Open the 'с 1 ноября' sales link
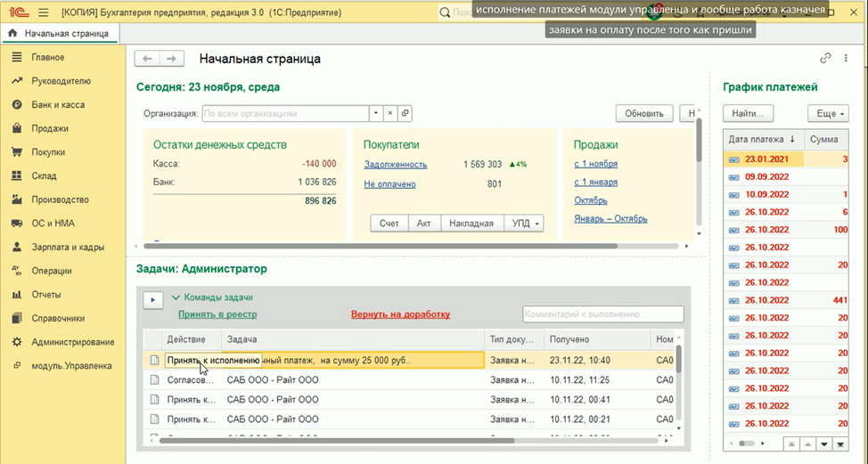868x464 pixels. click(596, 164)
